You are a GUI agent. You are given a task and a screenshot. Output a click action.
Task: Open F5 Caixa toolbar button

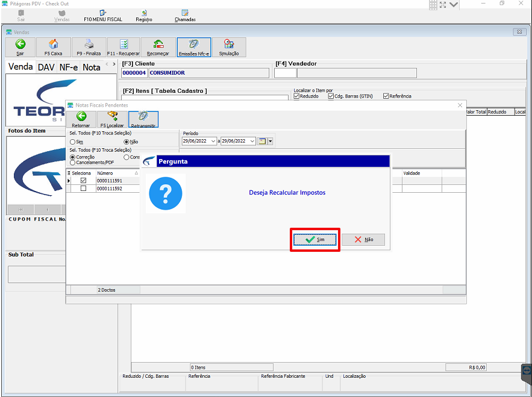53,47
